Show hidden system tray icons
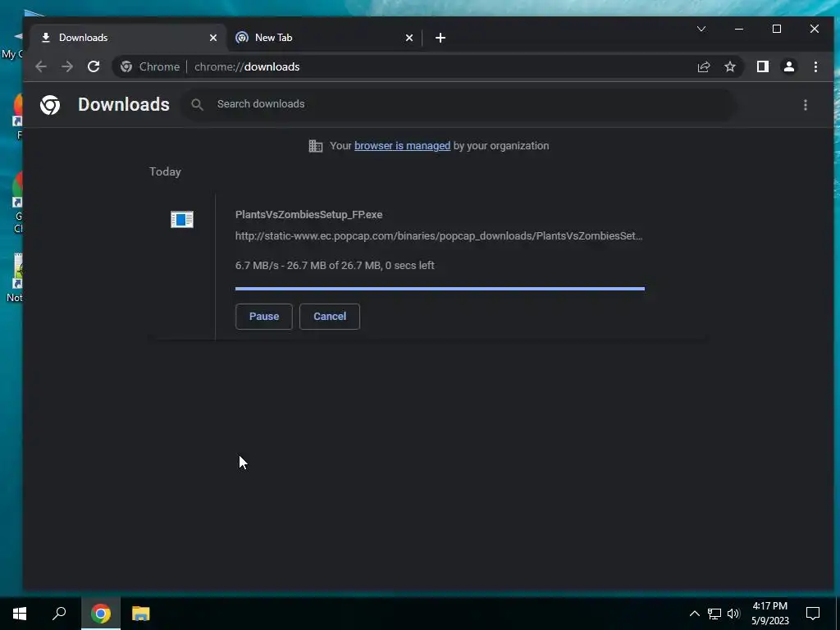Viewport: 840px width, 630px height. [694, 614]
